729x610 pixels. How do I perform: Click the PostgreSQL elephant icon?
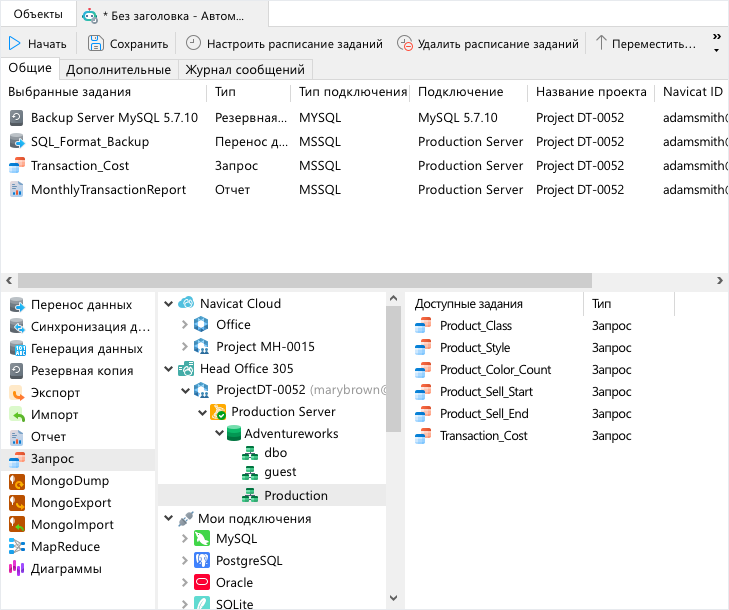tap(201, 561)
